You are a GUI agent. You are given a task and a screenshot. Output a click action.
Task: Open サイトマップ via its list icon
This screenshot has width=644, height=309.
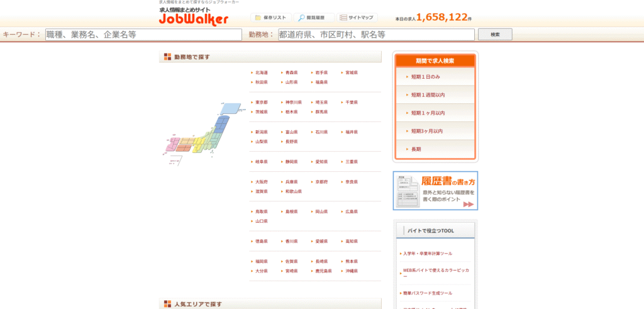point(343,18)
